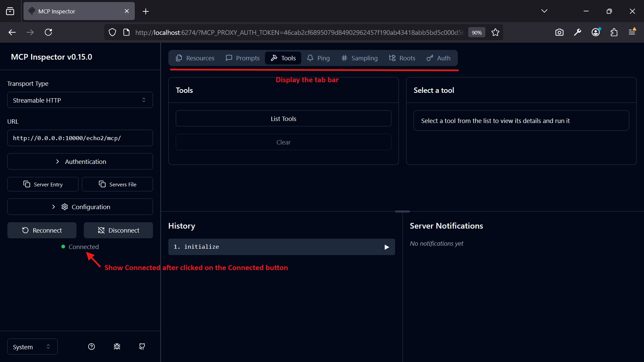Click the Connected status text
Image resolution: width=644 pixels, height=362 pixels.
point(84,247)
